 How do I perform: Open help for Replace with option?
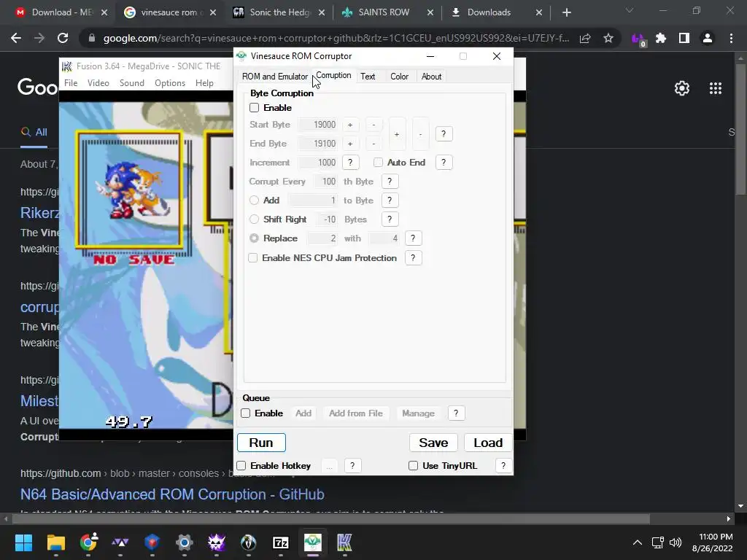click(x=413, y=238)
